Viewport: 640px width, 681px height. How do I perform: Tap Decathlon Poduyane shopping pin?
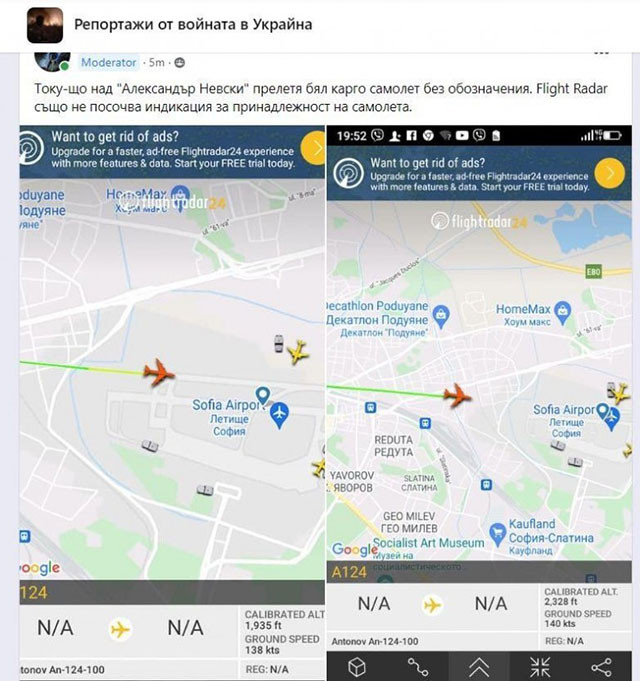pyautogui.click(x=441, y=316)
